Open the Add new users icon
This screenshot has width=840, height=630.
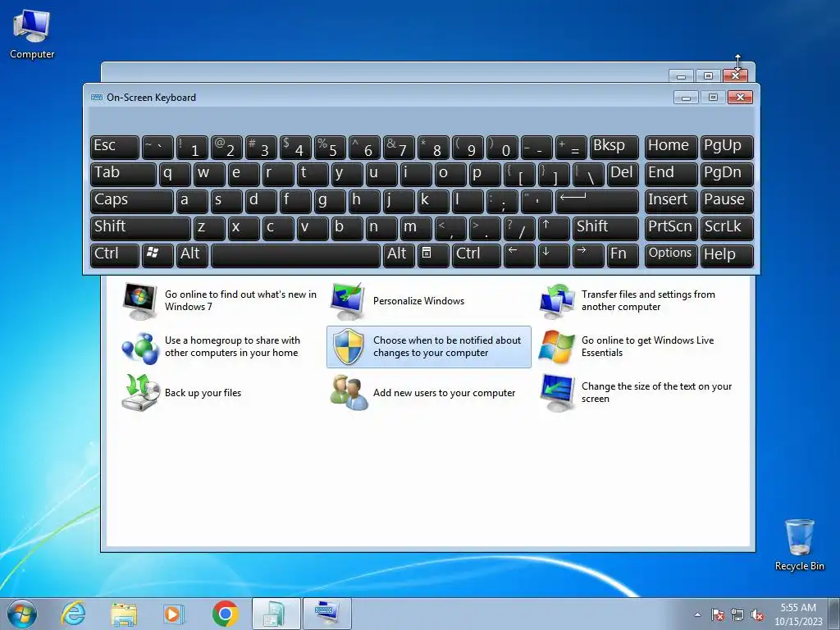pos(349,393)
